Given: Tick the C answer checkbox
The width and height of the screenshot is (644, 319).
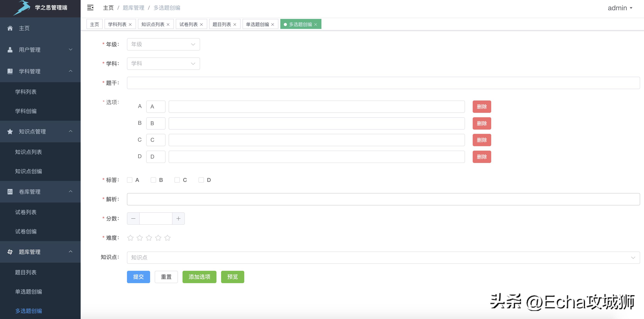Looking at the screenshot, I should pos(177,180).
